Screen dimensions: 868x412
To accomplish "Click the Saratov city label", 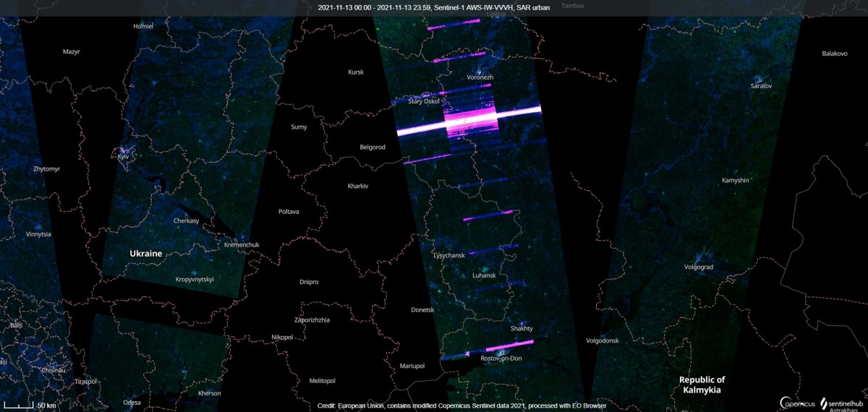I will pyautogui.click(x=762, y=86).
